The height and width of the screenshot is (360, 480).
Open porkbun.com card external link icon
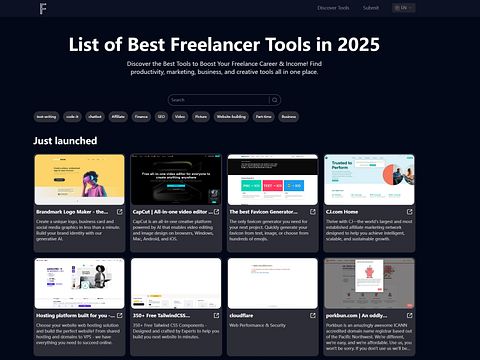click(410, 315)
